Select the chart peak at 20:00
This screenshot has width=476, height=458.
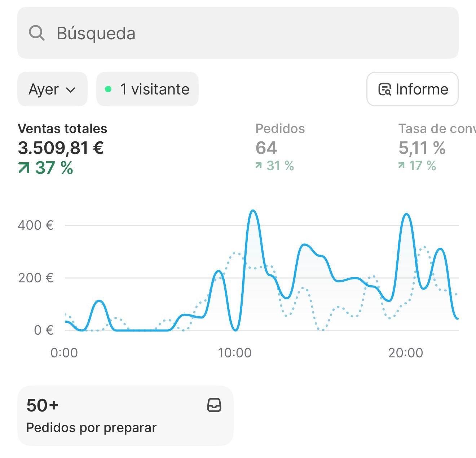[406, 215]
